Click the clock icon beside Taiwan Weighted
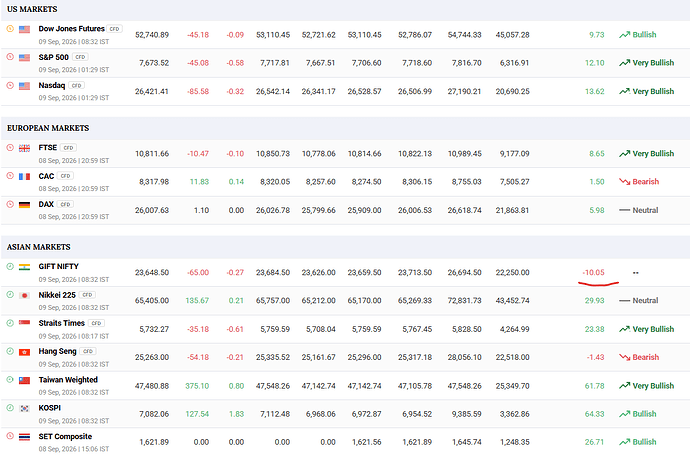The width and height of the screenshot is (690, 455). tap(10, 380)
